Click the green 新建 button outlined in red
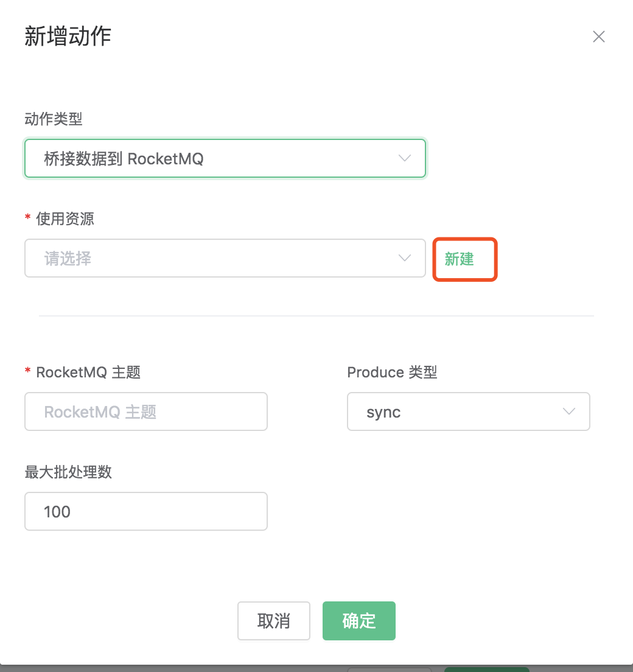Screen dimensions: 633x672 [x=464, y=259]
